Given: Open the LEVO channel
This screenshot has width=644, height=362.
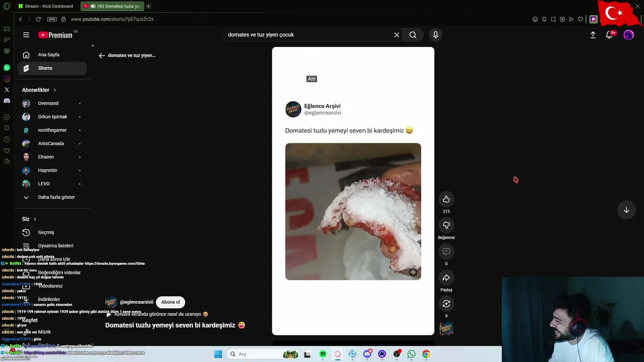Looking at the screenshot, I should click(52, 184).
